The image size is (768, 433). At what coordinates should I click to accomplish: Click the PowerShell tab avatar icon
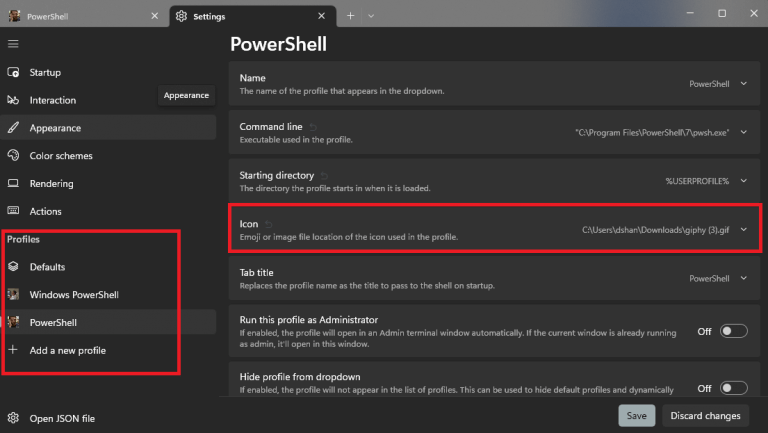tap(14, 16)
